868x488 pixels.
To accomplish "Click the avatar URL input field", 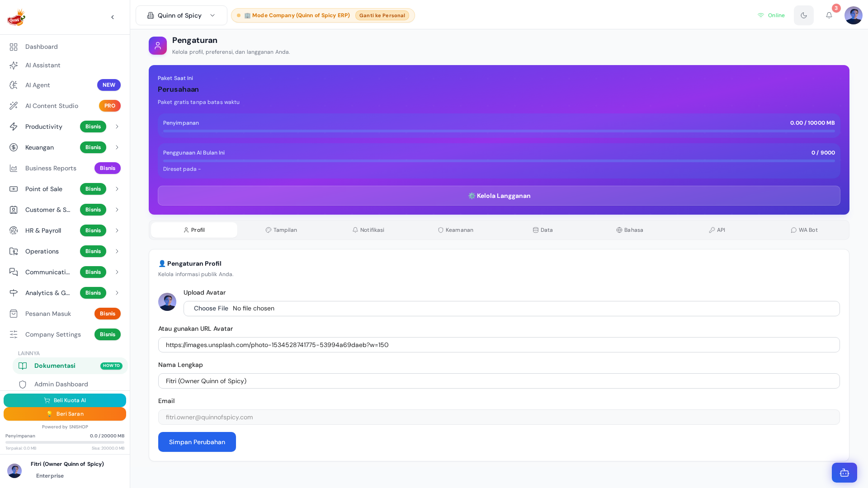I will (x=499, y=345).
